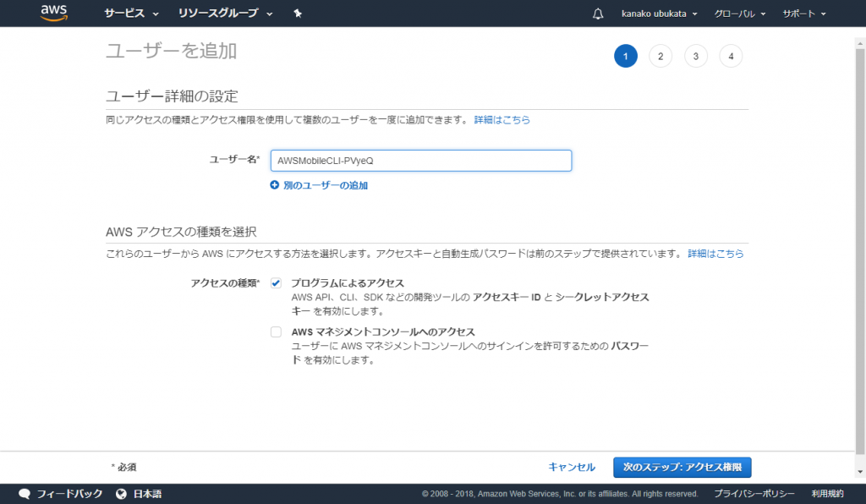Click the ユーザーを追加 page heading
The width and height of the screenshot is (866, 504).
pos(171,51)
